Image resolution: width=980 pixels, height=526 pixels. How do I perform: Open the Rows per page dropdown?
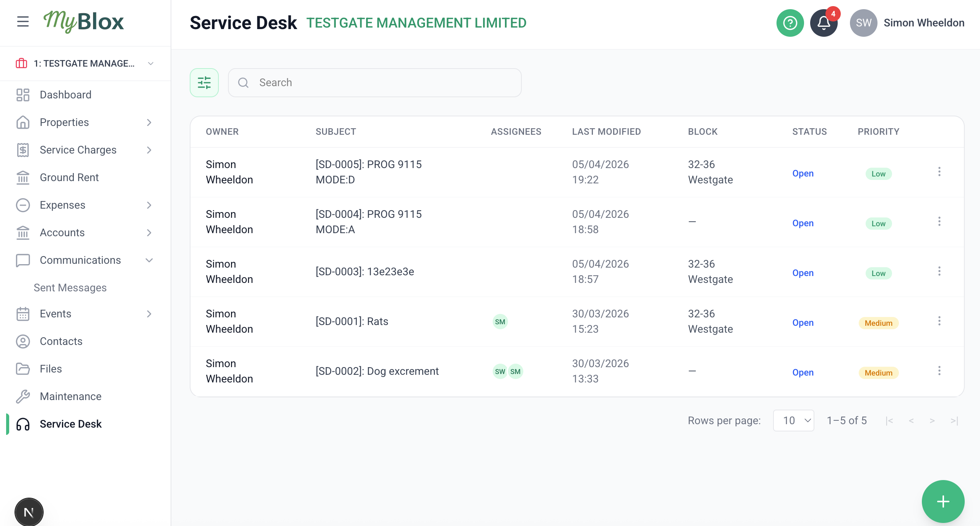(x=793, y=420)
